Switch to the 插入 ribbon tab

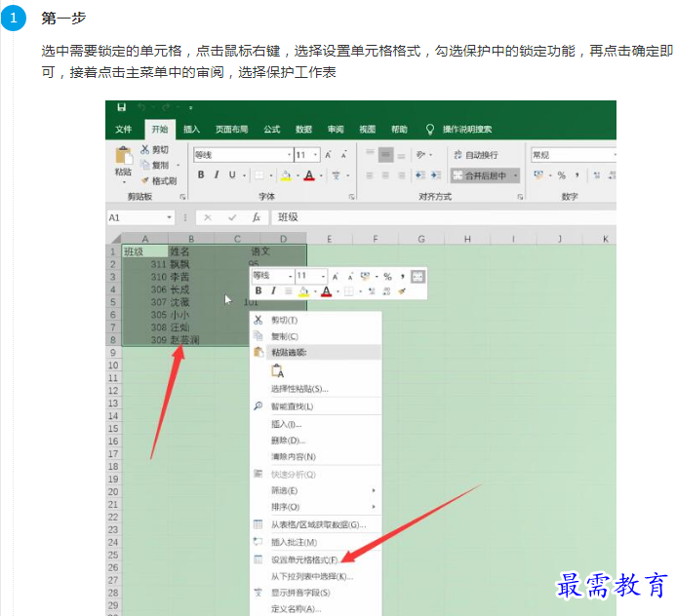[191, 130]
